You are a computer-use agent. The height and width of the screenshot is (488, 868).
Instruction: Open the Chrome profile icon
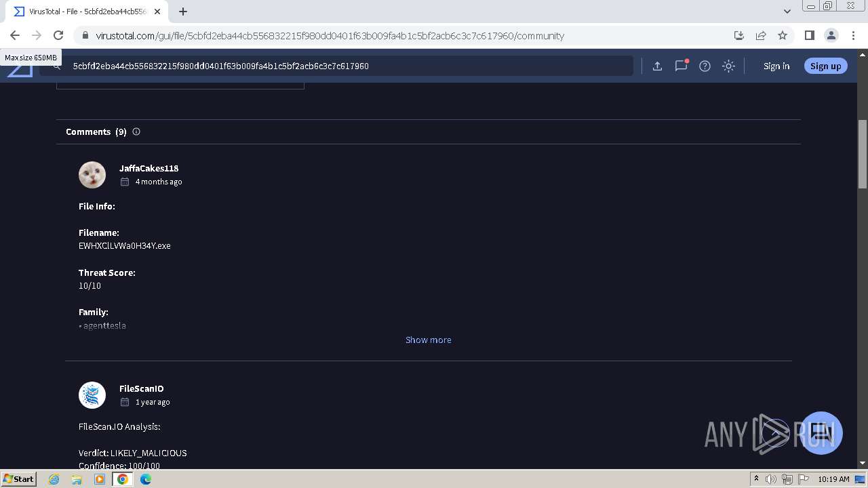click(x=831, y=35)
